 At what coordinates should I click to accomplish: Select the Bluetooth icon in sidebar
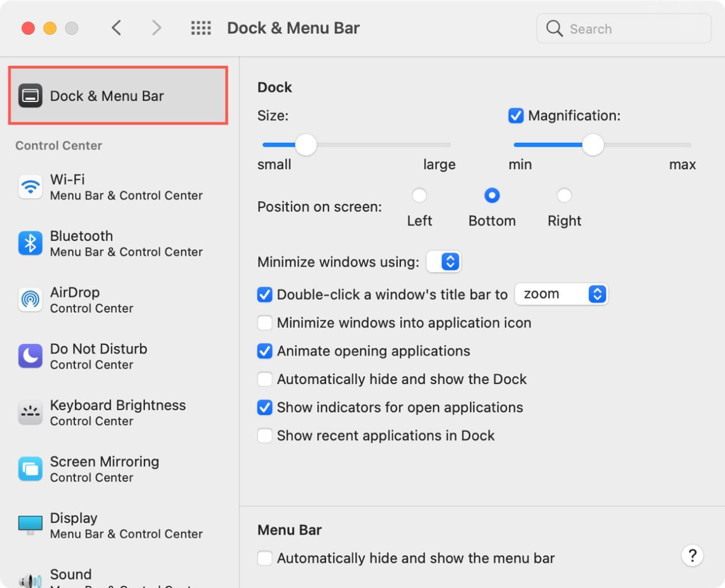coord(30,243)
